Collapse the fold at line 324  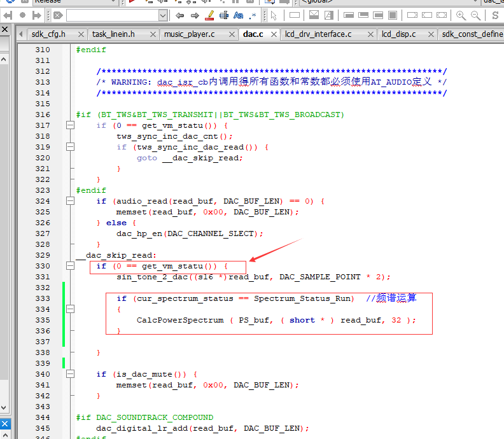click(70, 201)
